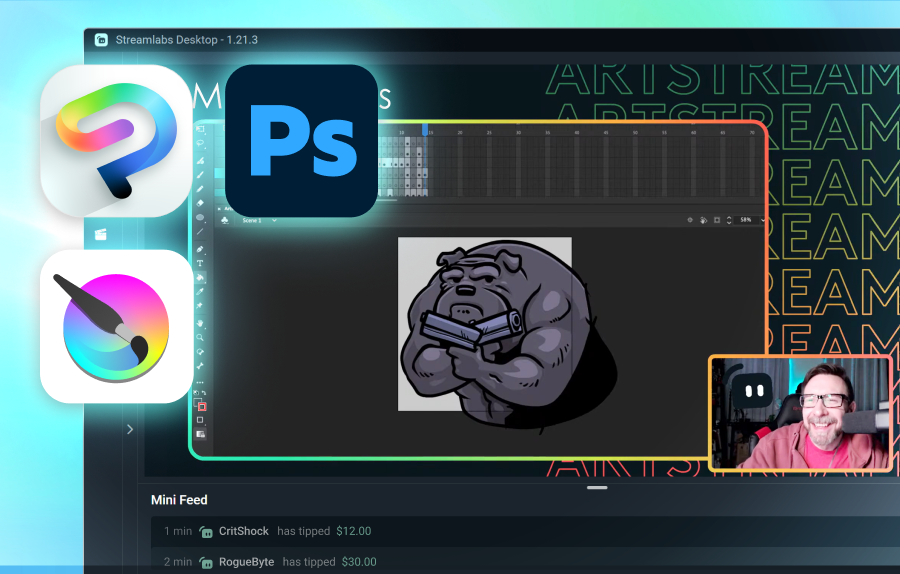This screenshot has height=574, width=900.
Task: Click the swap colors arrows icon
Action: (x=204, y=393)
